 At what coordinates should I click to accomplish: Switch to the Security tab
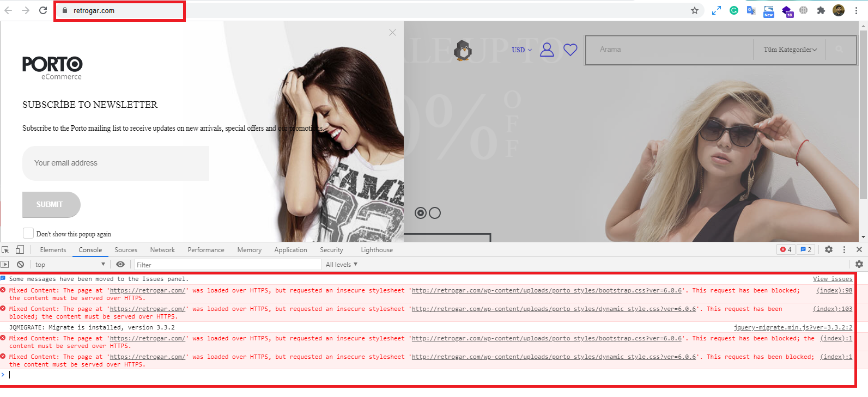(x=332, y=250)
